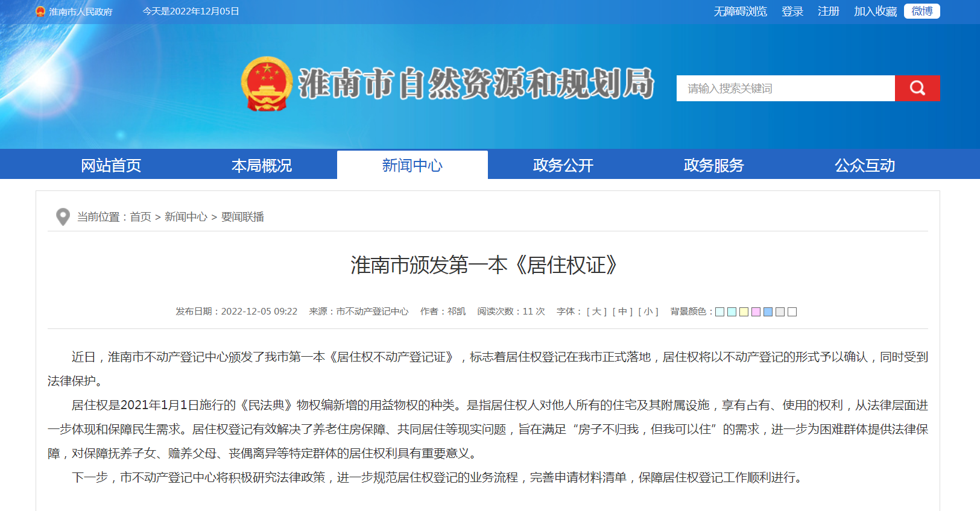980x511 pixels.
Task: Click the 注册 link at top right
Action: [828, 11]
